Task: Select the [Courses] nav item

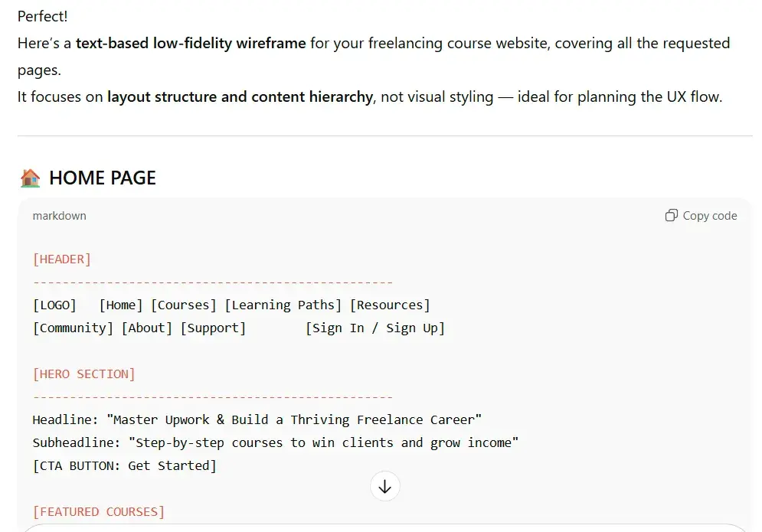Action: (184, 305)
